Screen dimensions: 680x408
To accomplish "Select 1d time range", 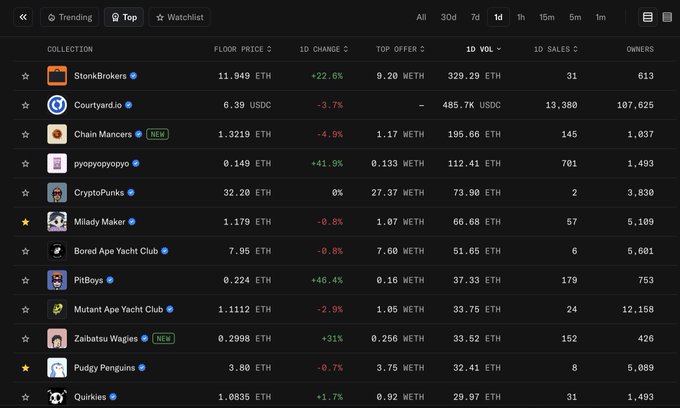I will (498, 17).
